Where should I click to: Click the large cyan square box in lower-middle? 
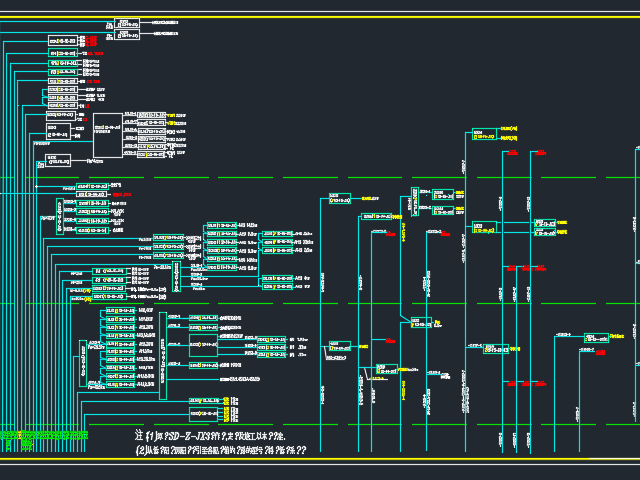tap(203, 345)
